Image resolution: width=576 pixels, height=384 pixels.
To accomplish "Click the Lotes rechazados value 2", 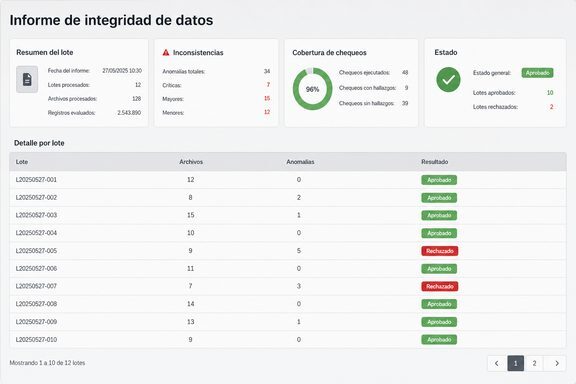I will (551, 107).
